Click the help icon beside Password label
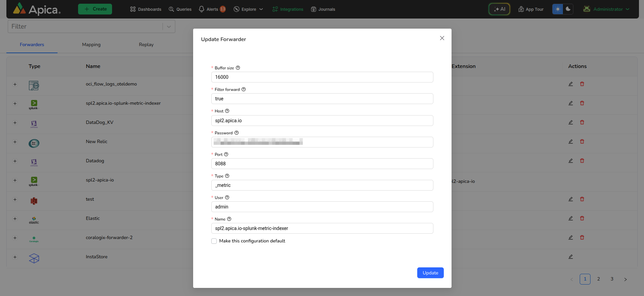The height and width of the screenshot is (296, 644). click(237, 133)
